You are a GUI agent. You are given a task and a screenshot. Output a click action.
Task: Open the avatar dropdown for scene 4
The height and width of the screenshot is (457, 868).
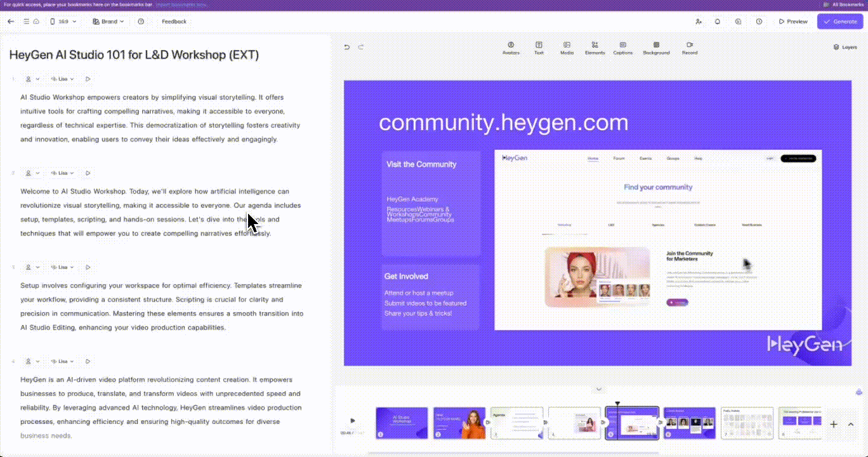click(x=32, y=361)
